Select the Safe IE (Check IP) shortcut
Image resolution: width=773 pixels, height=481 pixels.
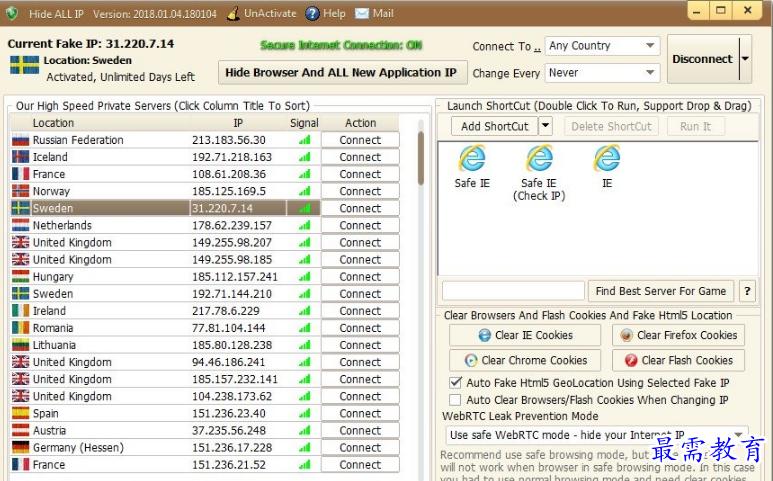(539, 158)
